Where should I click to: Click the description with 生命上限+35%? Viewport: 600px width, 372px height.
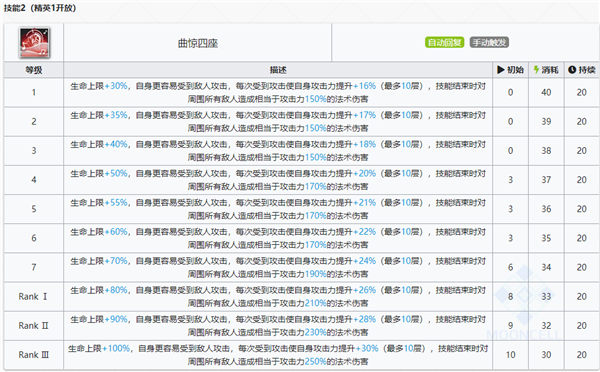click(278, 121)
